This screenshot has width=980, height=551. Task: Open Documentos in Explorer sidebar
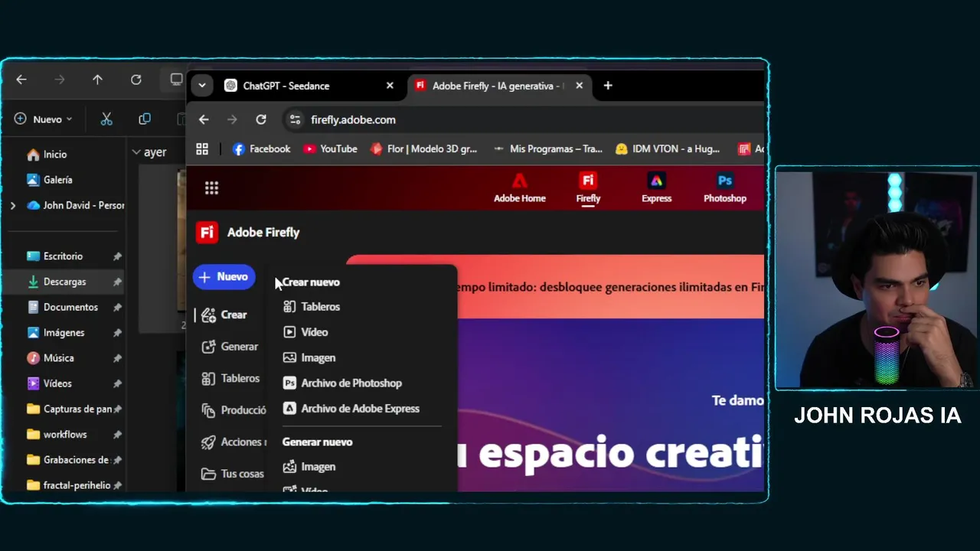point(62,307)
